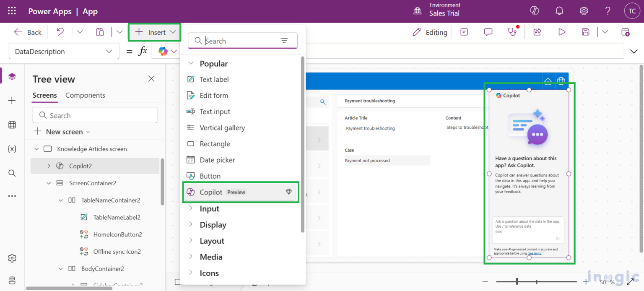
Task: Run the App checker stethoscope icon
Action: (x=512, y=32)
